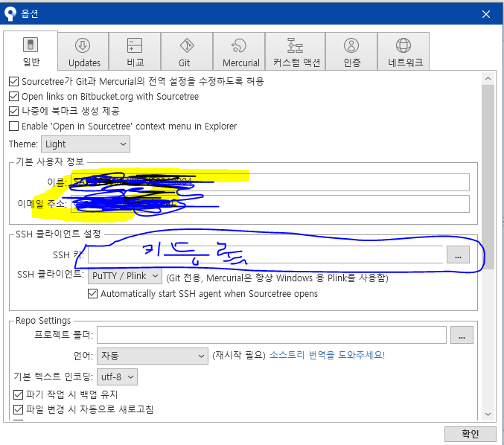Viewport: 504px width, 445px height.
Task: Open the 언어 dropdown set to 자동
Action: 153,356
